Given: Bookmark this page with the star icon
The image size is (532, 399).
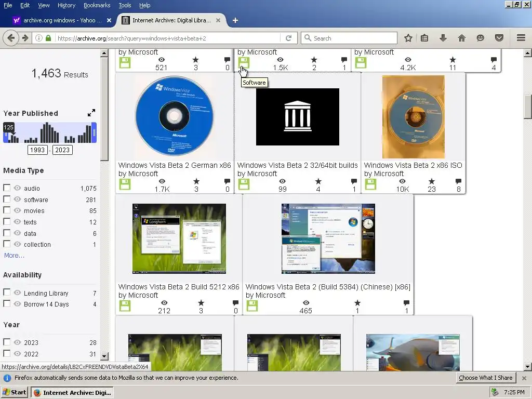Looking at the screenshot, I should 408,38.
